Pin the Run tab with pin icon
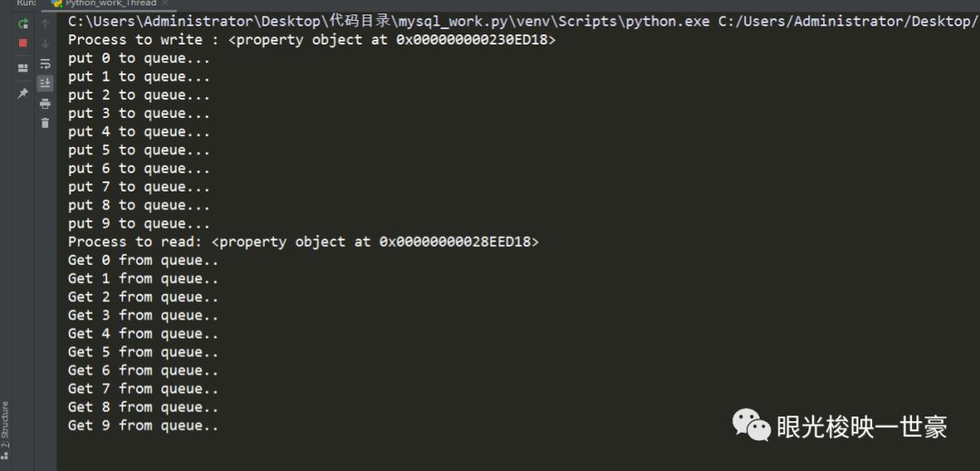 (x=23, y=93)
